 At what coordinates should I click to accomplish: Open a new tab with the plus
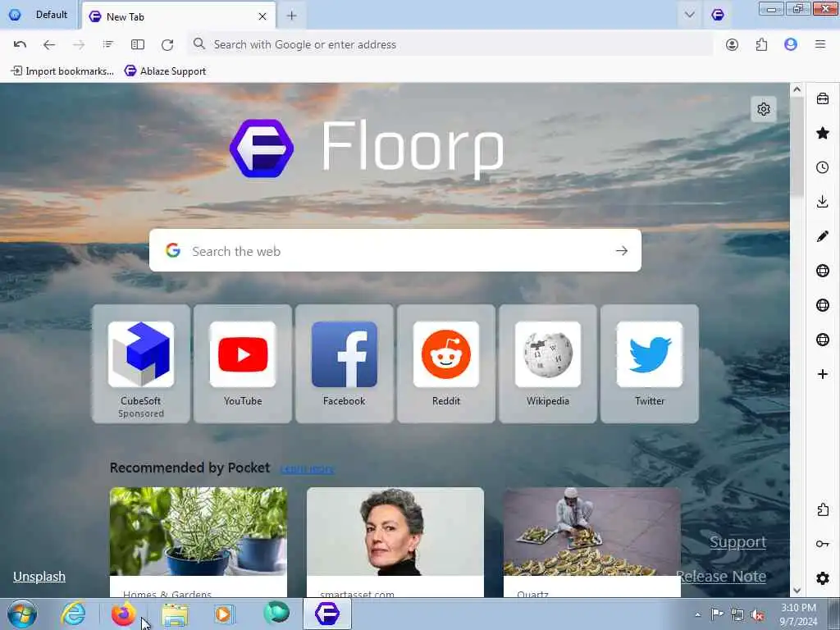(291, 16)
